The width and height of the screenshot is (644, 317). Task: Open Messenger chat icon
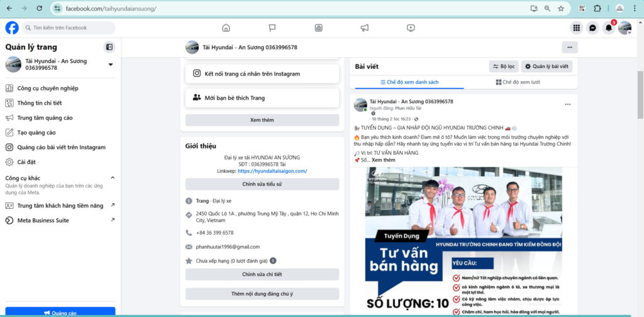click(592, 28)
